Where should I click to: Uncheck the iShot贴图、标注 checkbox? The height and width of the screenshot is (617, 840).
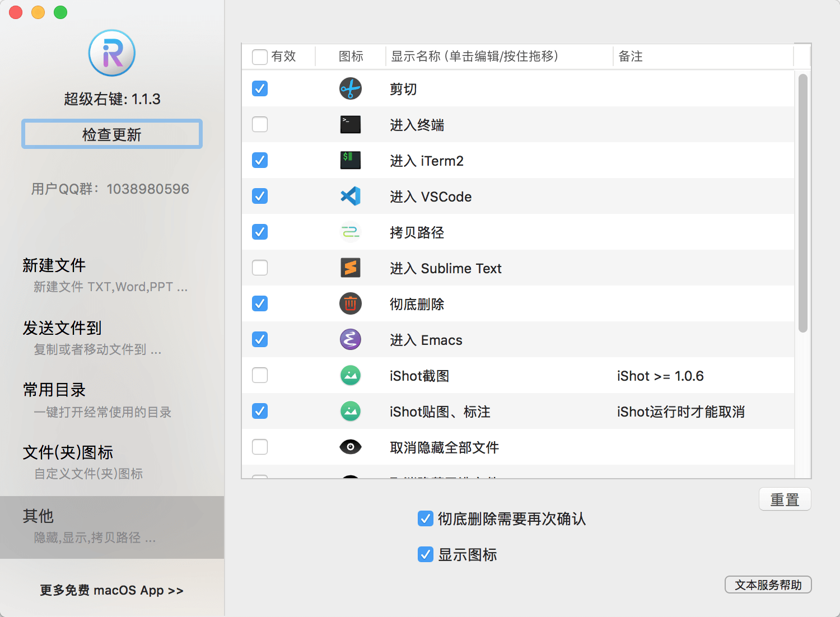click(x=260, y=411)
